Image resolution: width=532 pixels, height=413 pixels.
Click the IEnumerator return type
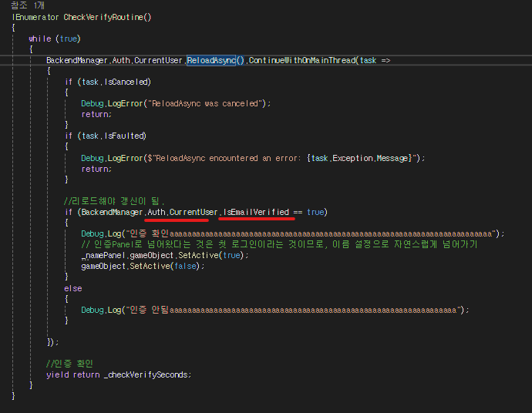[35, 17]
